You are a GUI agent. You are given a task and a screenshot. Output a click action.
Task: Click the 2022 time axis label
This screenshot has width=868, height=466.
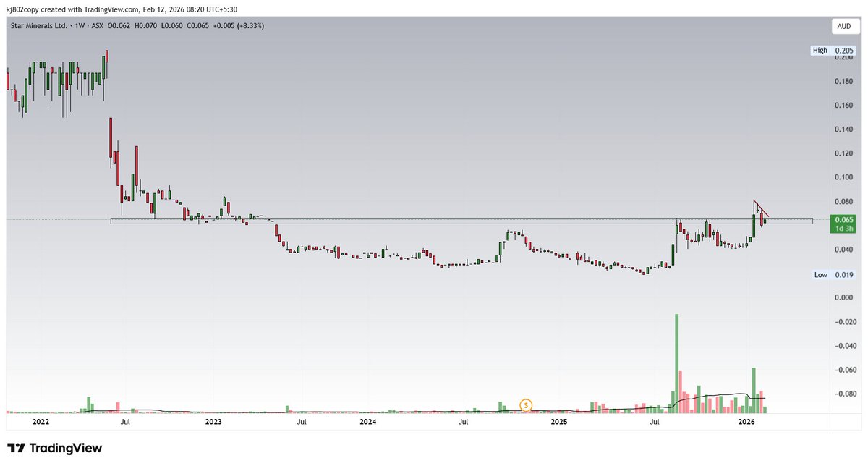point(41,420)
